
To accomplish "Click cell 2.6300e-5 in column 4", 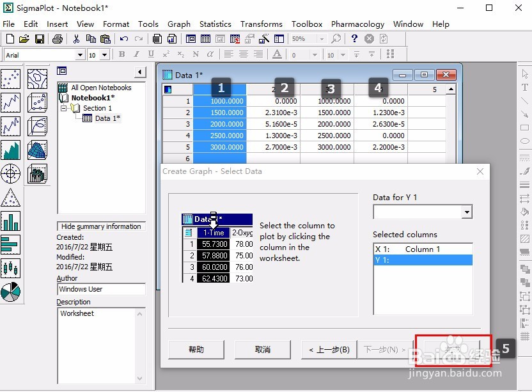I will point(381,124).
